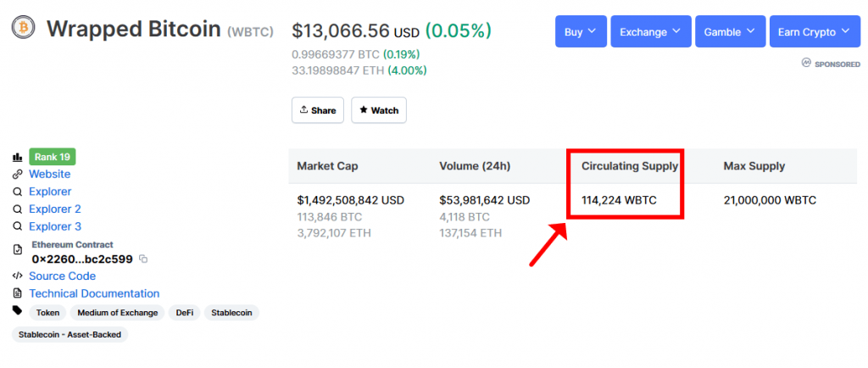Open the Website link
The image size is (868, 368).
50,175
